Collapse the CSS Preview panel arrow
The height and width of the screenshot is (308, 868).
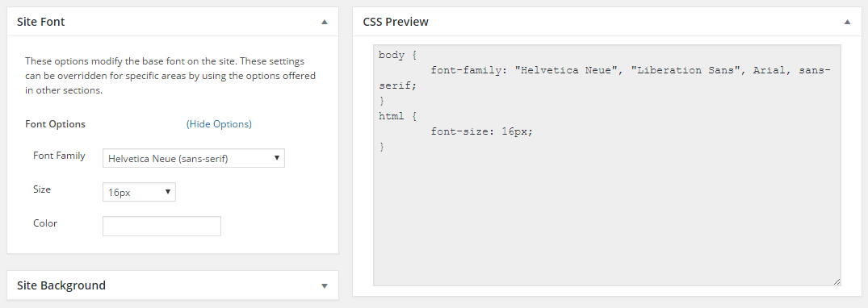pyautogui.click(x=847, y=22)
